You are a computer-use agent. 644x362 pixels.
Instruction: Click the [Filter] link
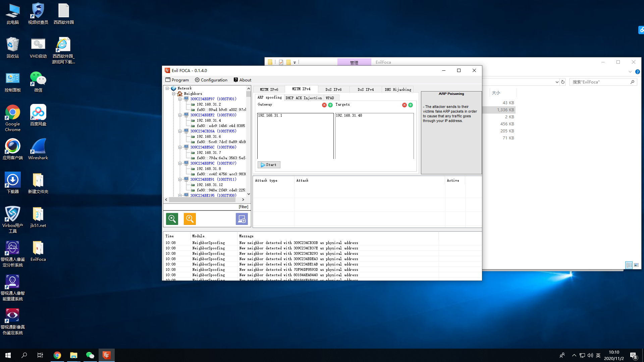244,207
